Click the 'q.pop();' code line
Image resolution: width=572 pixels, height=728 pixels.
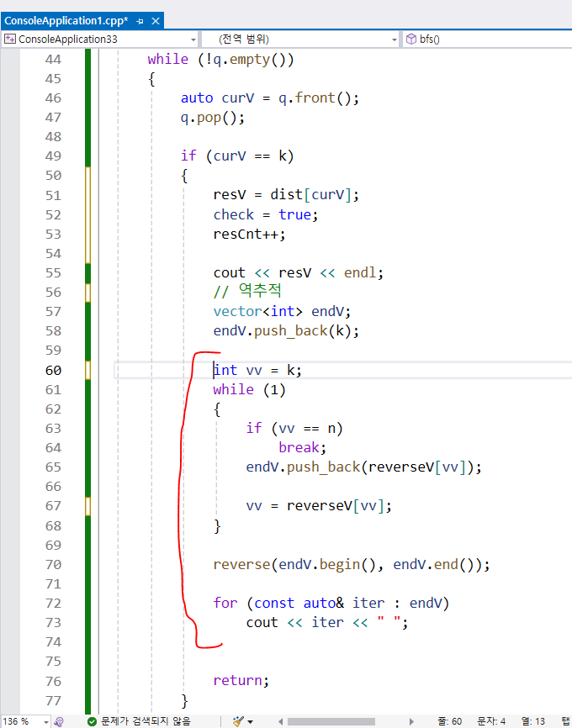(212, 118)
